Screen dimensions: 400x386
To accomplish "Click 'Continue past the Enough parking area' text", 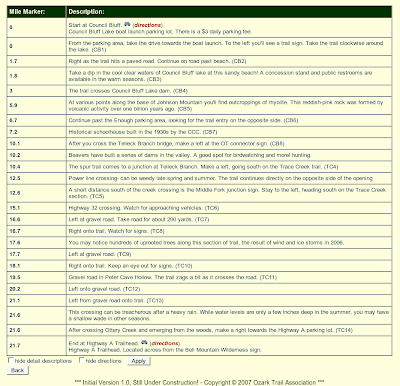I will [183, 120].
